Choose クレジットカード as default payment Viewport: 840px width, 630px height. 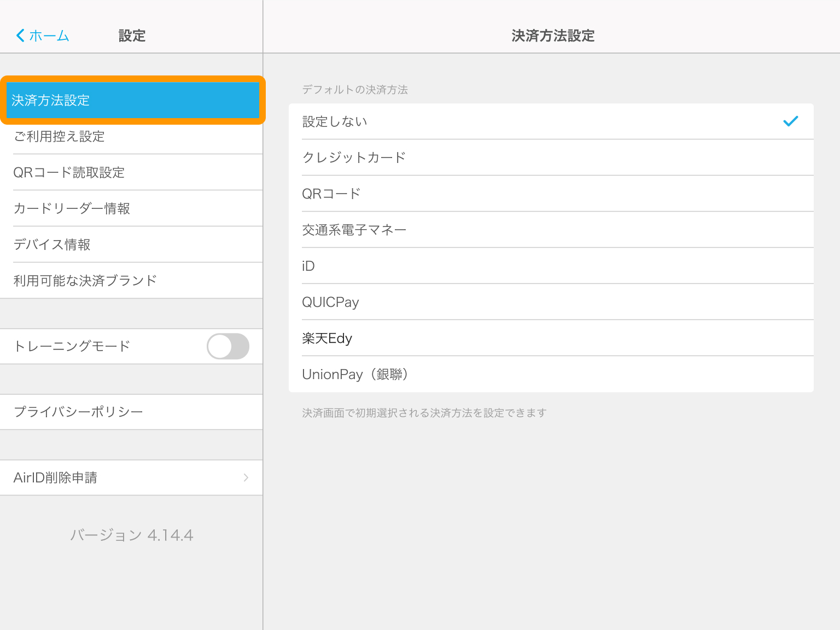(551, 157)
